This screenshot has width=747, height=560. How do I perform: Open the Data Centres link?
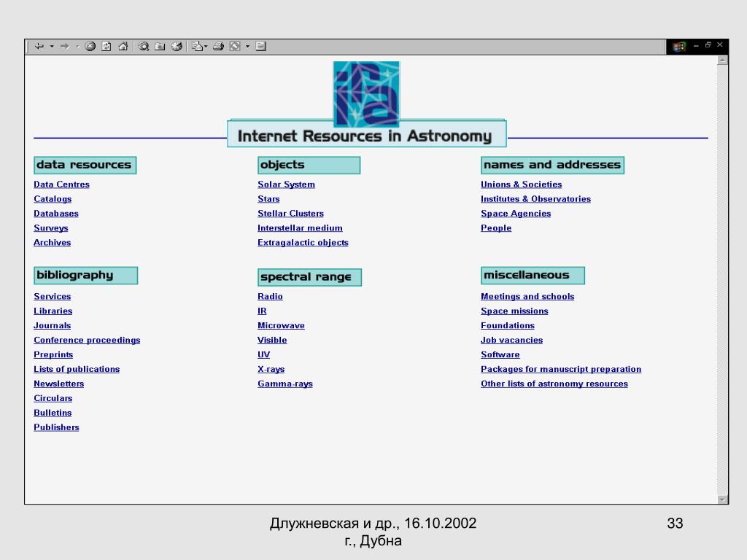[x=61, y=184]
